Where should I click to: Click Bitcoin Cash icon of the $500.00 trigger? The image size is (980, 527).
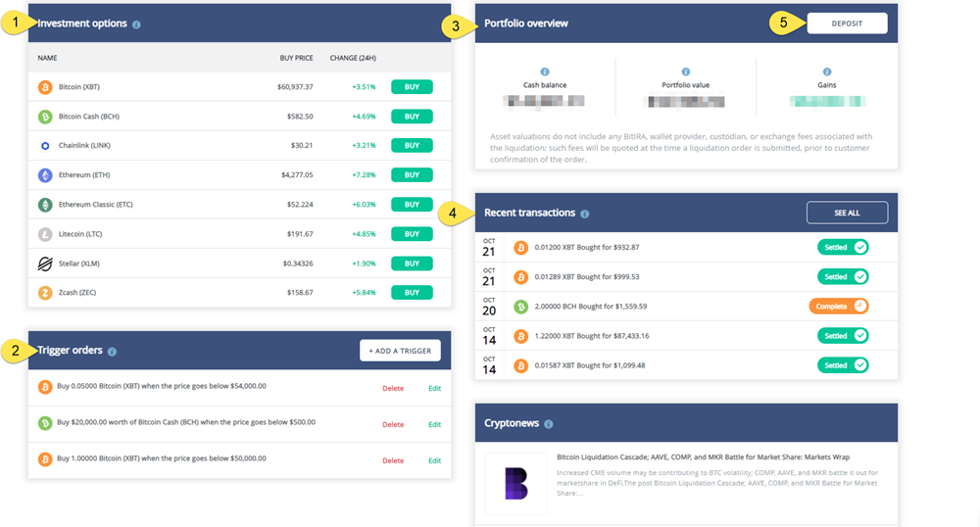click(45, 423)
